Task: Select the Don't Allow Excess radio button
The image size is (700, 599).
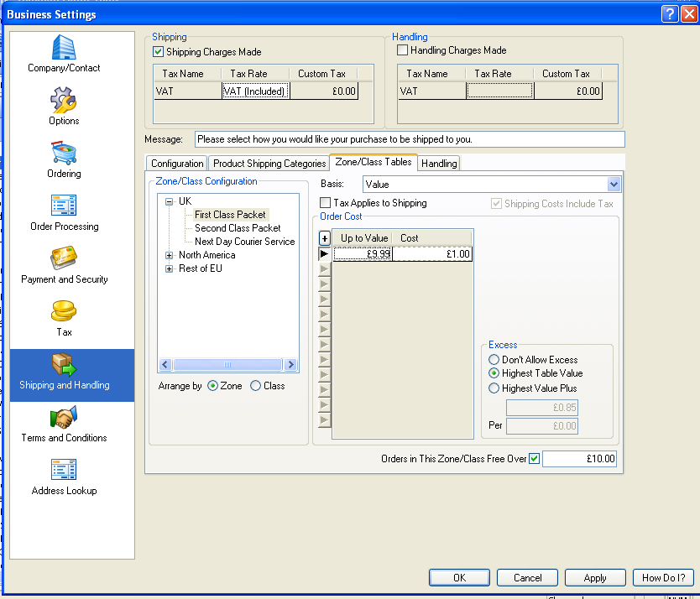Action: 494,360
